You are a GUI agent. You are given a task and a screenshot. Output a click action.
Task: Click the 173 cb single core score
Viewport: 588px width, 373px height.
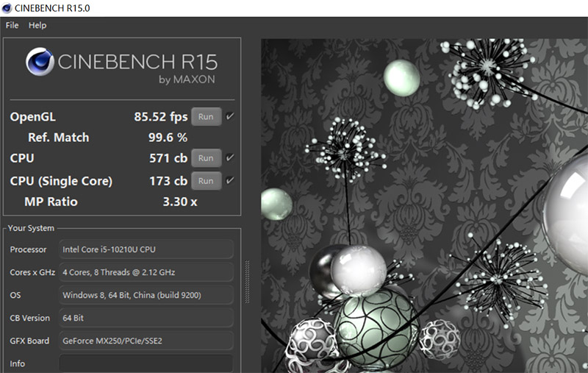click(x=168, y=181)
